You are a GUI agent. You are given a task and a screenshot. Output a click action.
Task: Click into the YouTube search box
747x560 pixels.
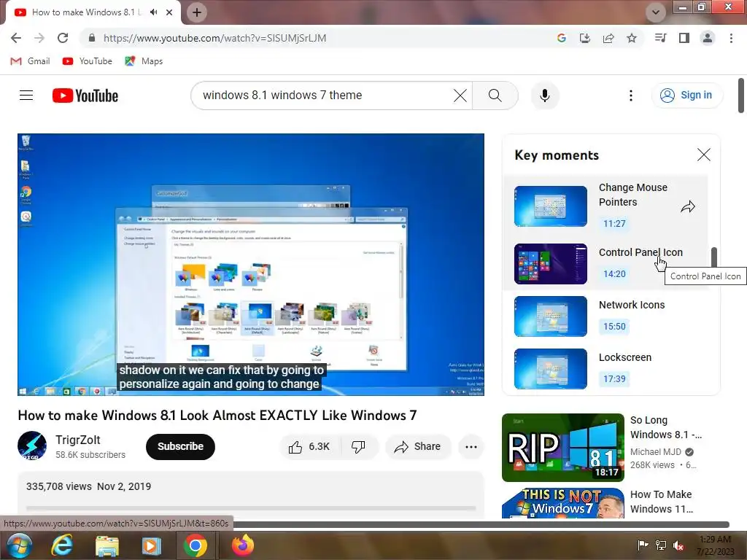[324, 96]
